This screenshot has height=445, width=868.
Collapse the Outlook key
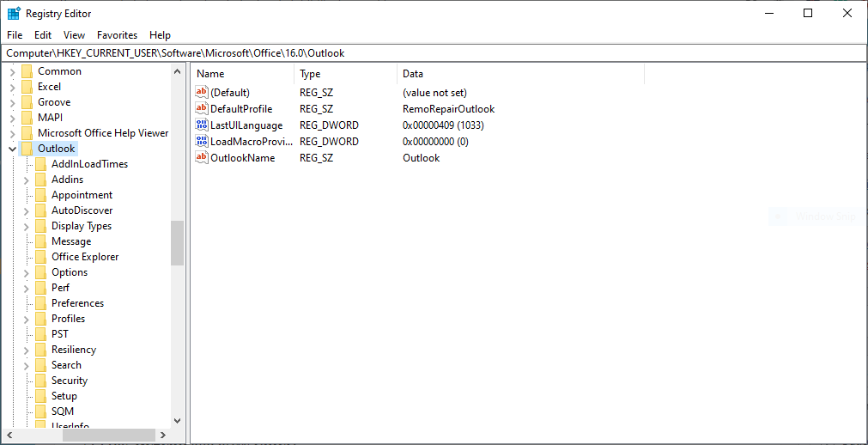tap(12, 149)
